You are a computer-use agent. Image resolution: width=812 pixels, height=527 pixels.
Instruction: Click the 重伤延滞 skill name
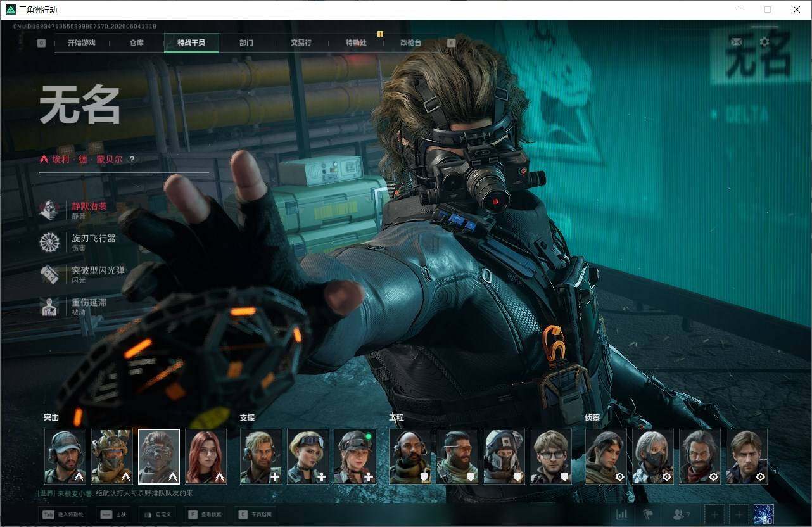click(x=89, y=303)
